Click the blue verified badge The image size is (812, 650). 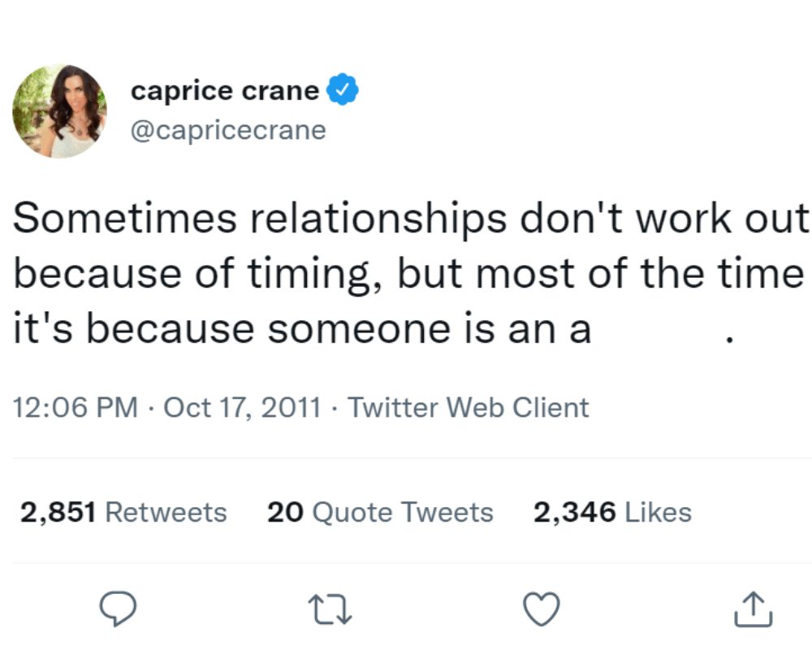click(x=342, y=91)
